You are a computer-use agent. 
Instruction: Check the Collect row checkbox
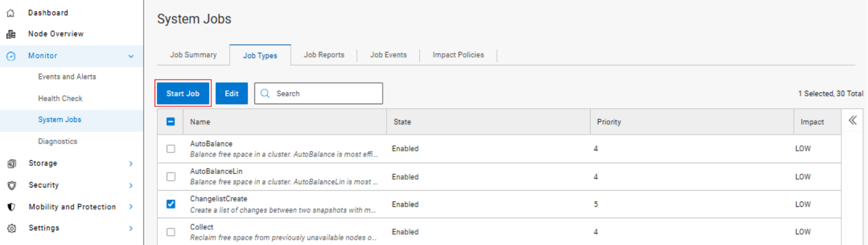tap(171, 232)
